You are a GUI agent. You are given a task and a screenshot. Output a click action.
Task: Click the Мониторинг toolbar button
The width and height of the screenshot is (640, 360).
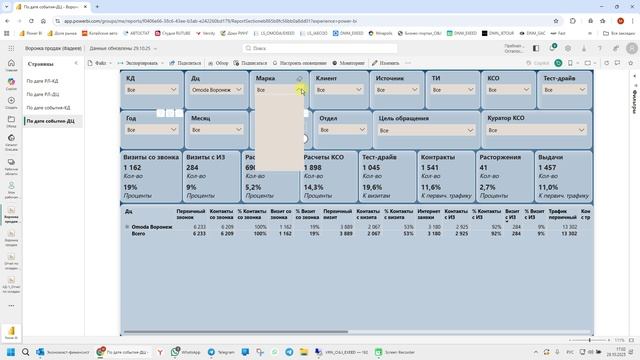348,63
